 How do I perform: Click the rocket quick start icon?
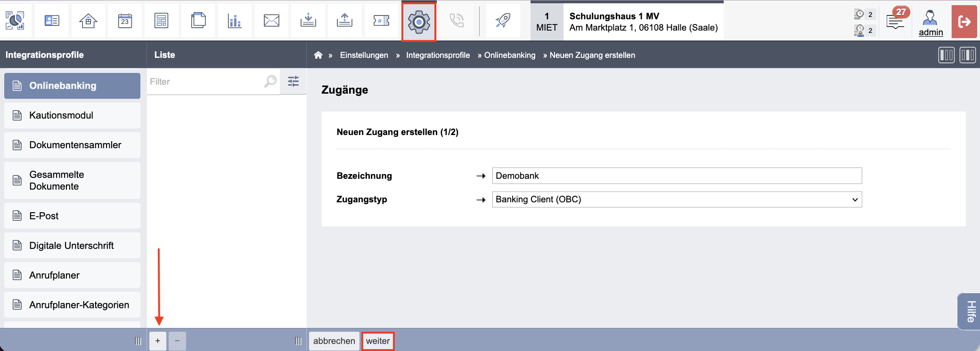[x=503, y=21]
